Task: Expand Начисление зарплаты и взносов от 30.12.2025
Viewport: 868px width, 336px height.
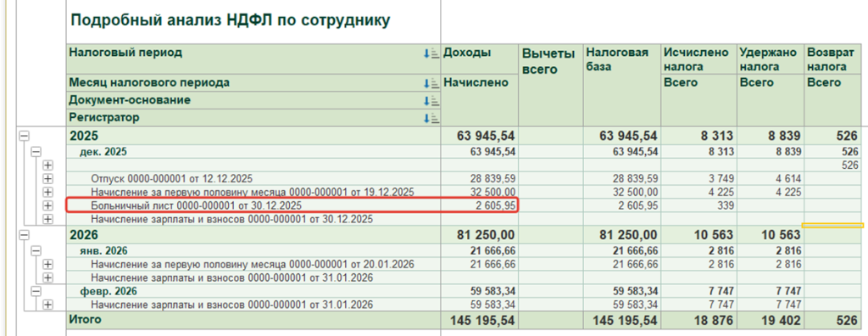Action: point(47,219)
